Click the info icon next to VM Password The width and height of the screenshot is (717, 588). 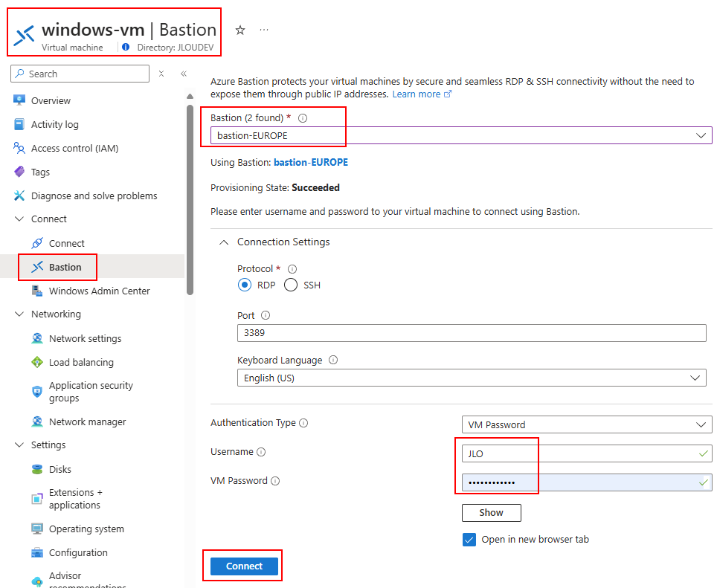(275, 481)
